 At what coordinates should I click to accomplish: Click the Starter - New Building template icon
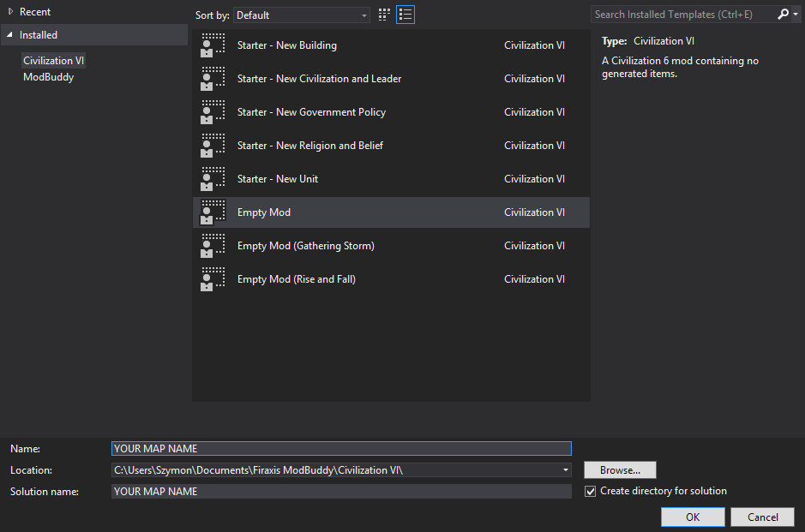click(x=213, y=45)
